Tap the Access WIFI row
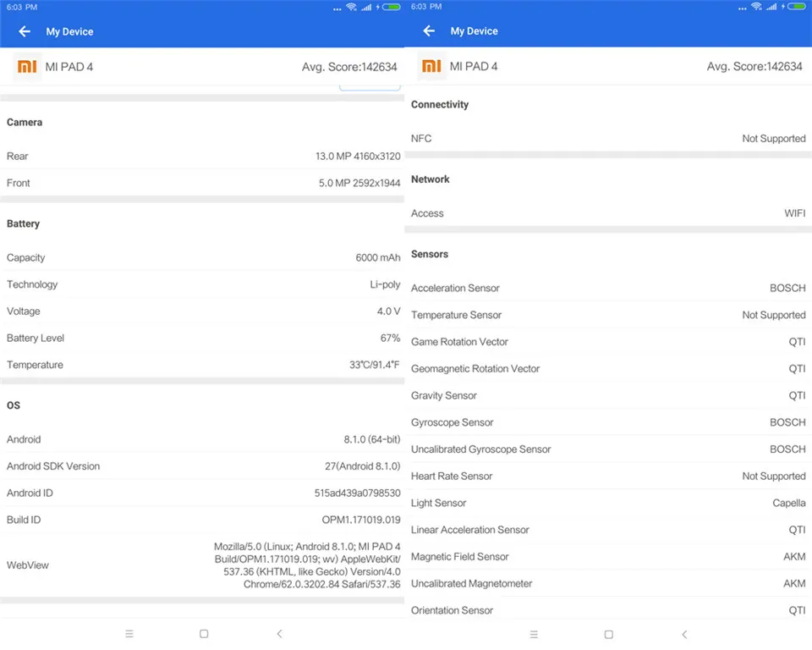Image resolution: width=812 pixels, height=650 pixels. click(x=608, y=213)
